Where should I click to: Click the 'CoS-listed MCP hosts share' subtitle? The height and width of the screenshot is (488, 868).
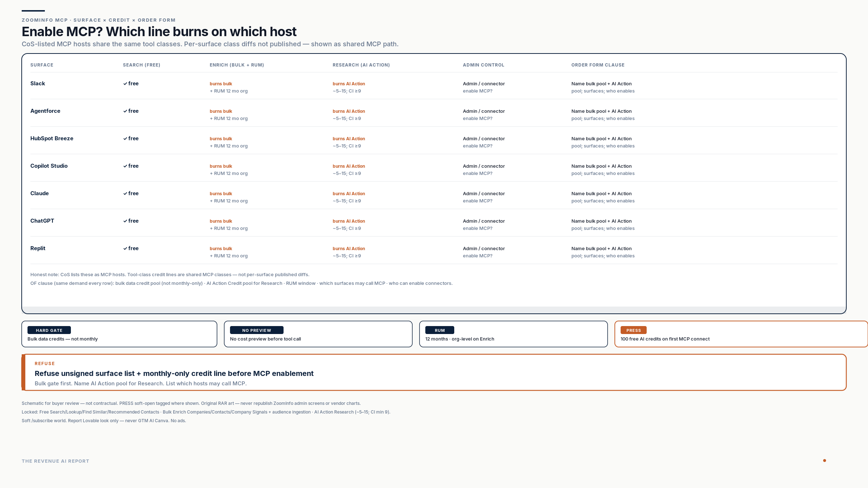210,44
